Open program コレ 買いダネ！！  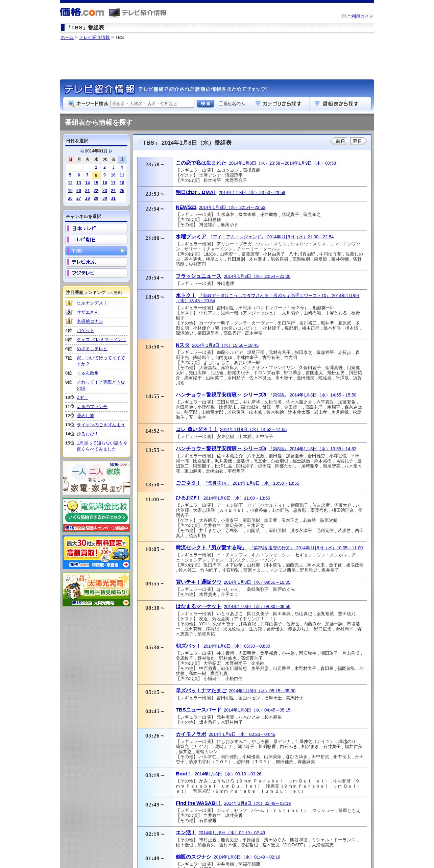[x=196, y=429]
